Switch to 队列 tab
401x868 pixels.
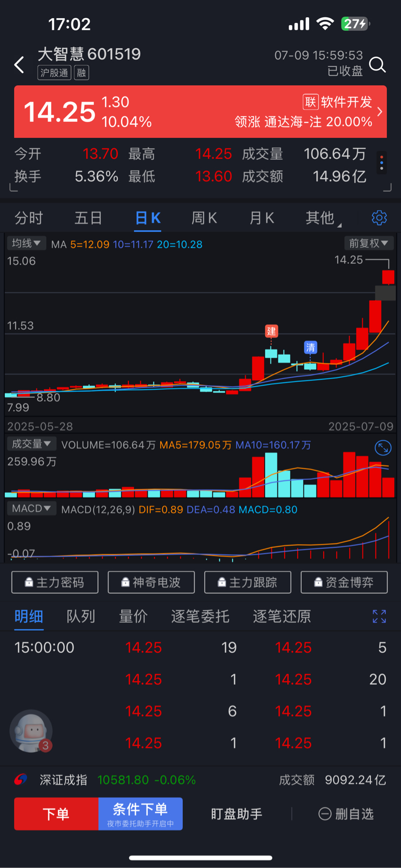[81, 616]
